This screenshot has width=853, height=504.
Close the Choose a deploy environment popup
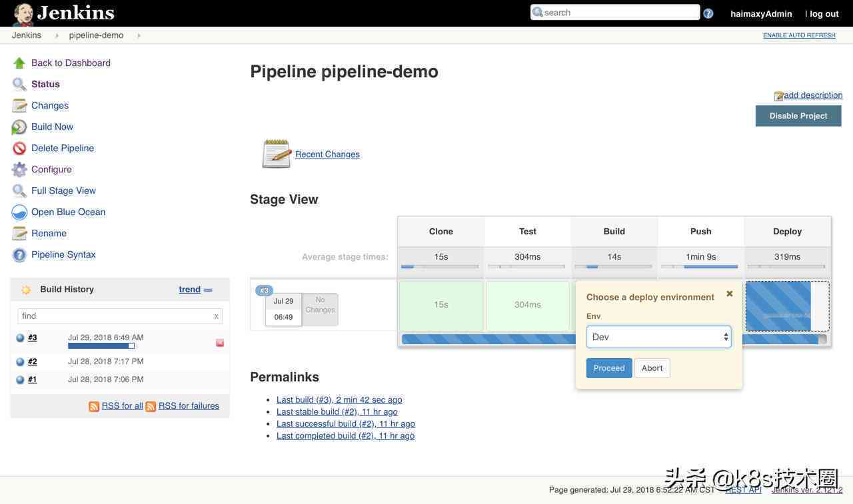[x=730, y=294]
